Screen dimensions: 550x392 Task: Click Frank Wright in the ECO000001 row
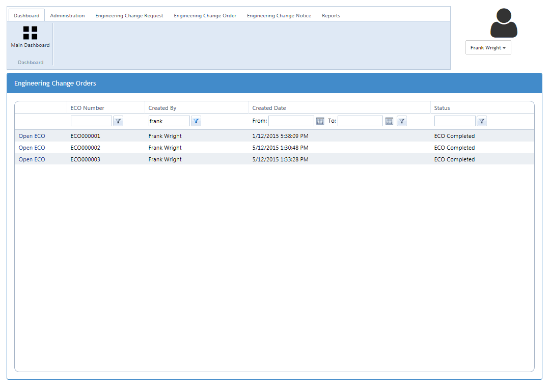pyautogui.click(x=165, y=136)
